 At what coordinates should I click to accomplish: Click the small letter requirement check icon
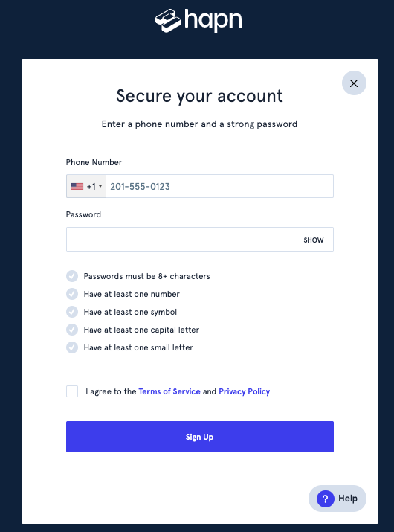72,347
